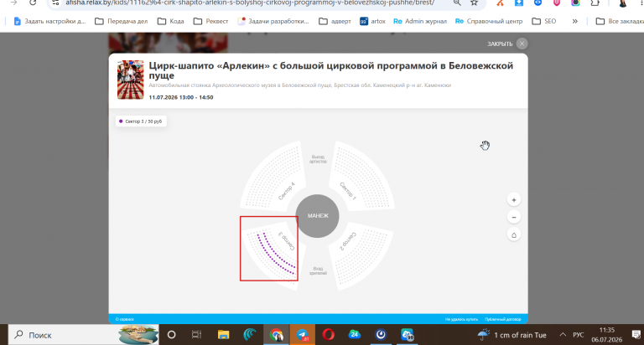The width and height of the screenshot is (644, 345).
Task: Open the Admin журнал bookmark
Action: pos(420,21)
